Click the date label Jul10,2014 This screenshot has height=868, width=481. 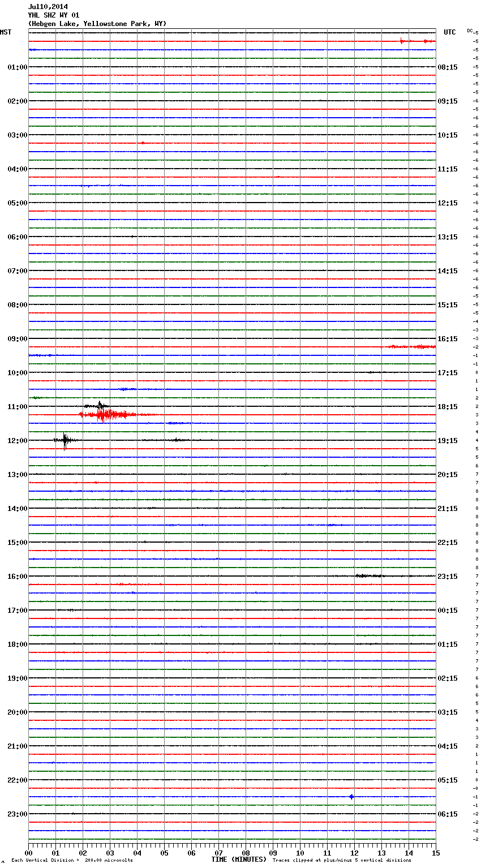click(x=48, y=7)
